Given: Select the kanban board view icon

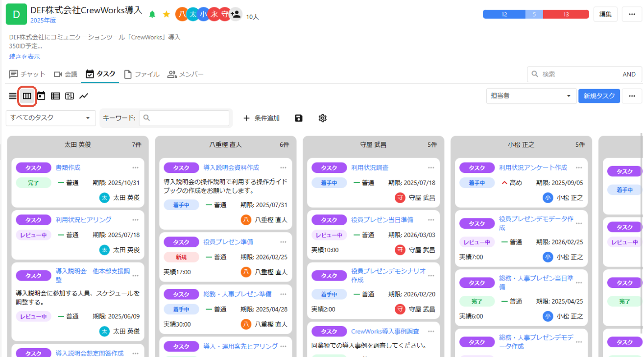Looking at the screenshot, I should coord(27,96).
